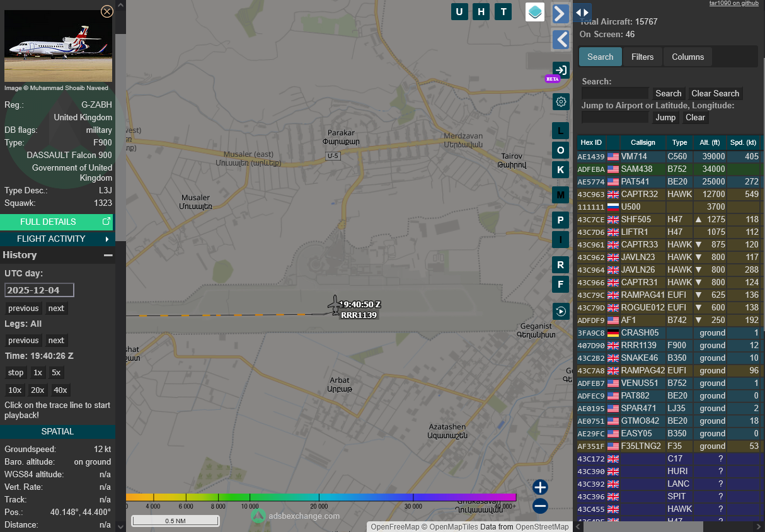
Task: Zoom in with the plus icon
Action: 540,487
